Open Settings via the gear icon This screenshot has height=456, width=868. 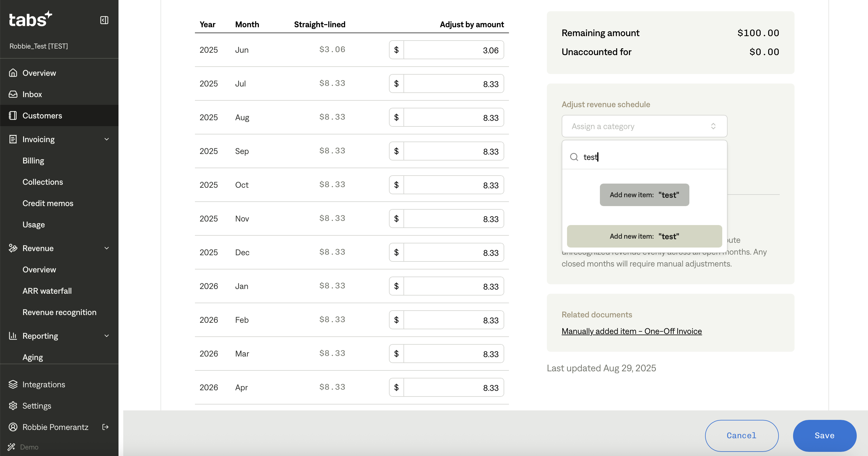[13, 406]
